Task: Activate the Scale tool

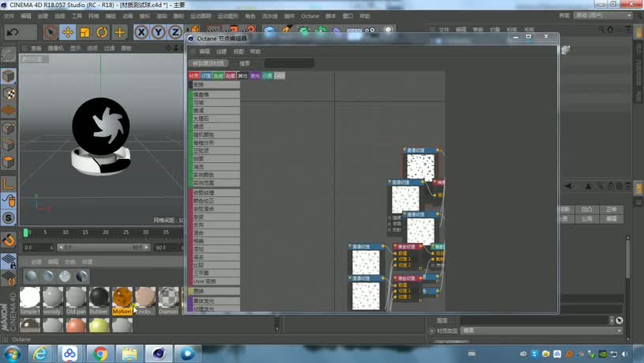Action: [85, 32]
